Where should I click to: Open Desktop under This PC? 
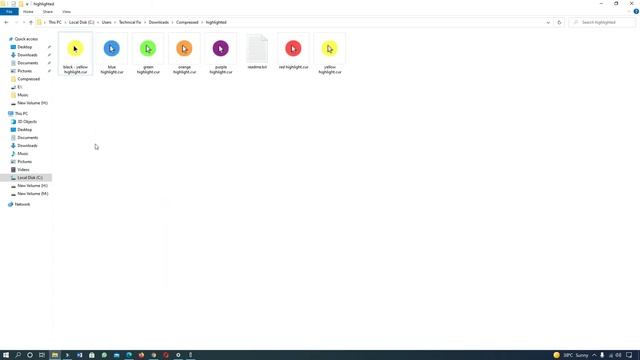24,130
